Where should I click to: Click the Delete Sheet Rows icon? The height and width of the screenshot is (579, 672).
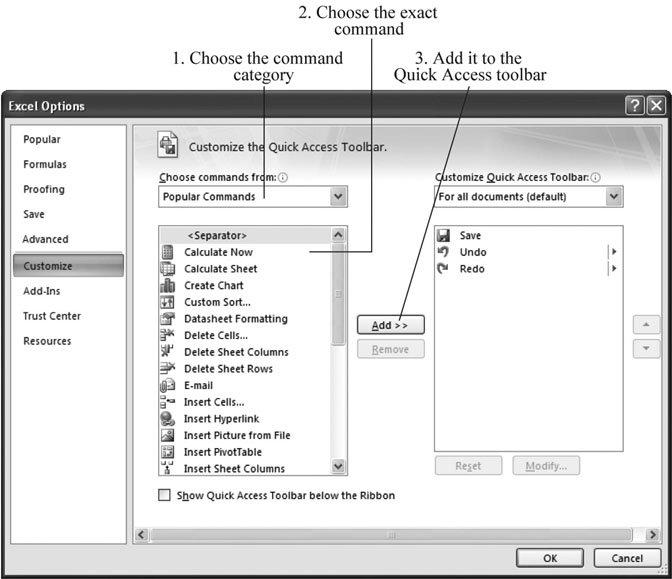pyautogui.click(x=167, y=368)
